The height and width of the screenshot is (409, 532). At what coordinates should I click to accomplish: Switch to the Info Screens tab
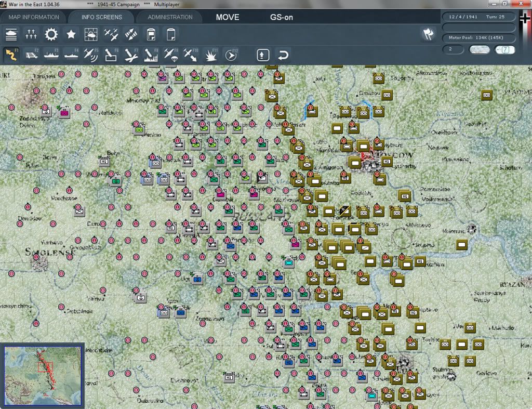coord(101,17)
